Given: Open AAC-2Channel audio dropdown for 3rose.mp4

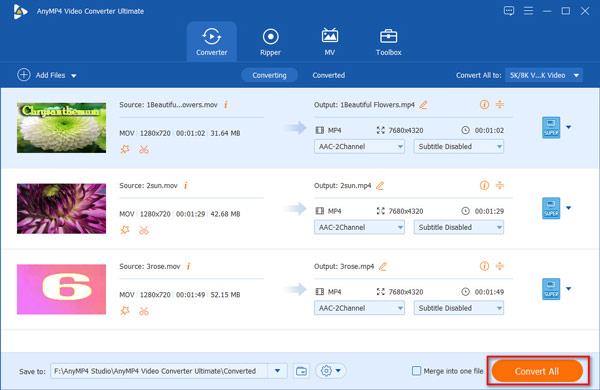Looking at the screenshot, I should (359, 308).
